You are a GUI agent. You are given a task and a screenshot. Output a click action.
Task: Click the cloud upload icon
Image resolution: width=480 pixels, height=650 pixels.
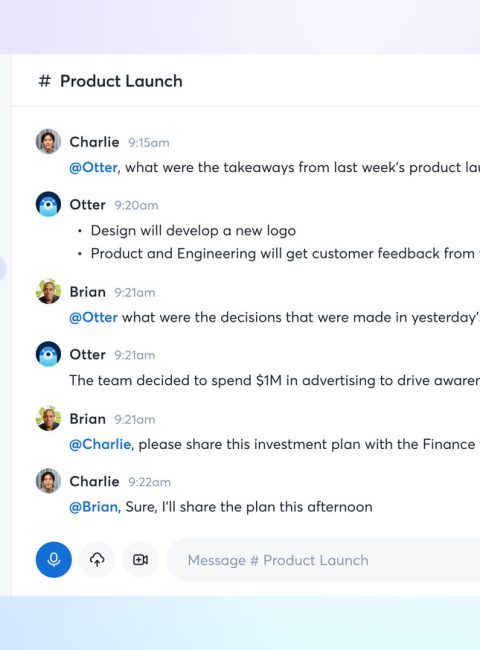(x=97, y=560)
